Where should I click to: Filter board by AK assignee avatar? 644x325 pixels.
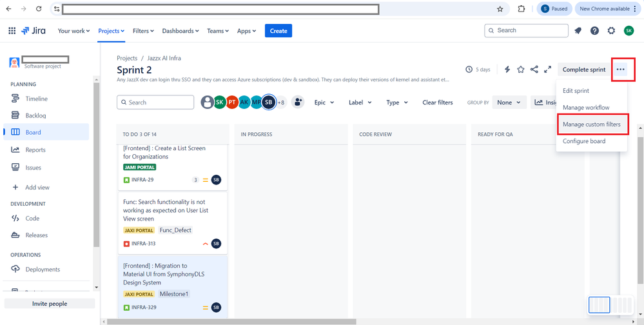click(x=244, y=103)
